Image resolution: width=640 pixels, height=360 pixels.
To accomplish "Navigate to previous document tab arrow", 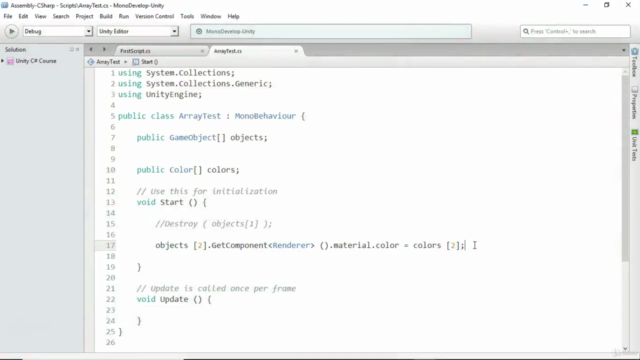I will click(x=91, y=49).
